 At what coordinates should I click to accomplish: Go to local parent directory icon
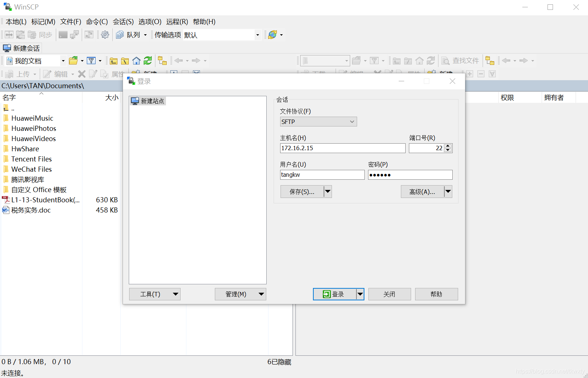[x=114, y=61]
